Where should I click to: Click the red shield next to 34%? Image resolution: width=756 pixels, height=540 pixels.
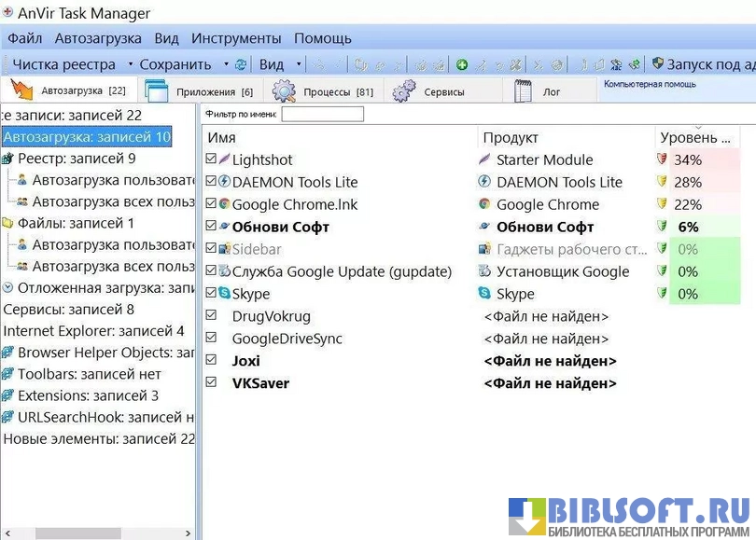coord(663,159)
